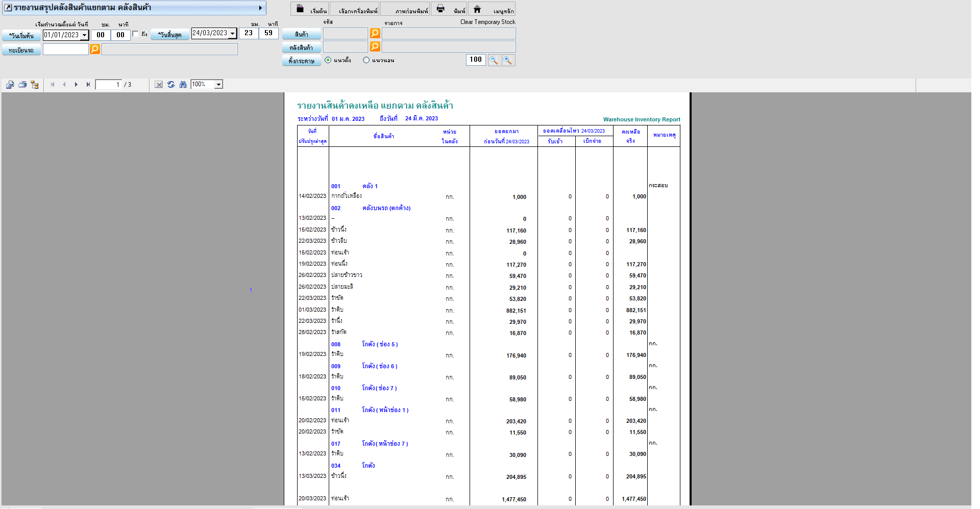Viewport: 980px width, 509px height.
Task: Click the search icon beside vehicle registration field
Action: coord(94,49)
